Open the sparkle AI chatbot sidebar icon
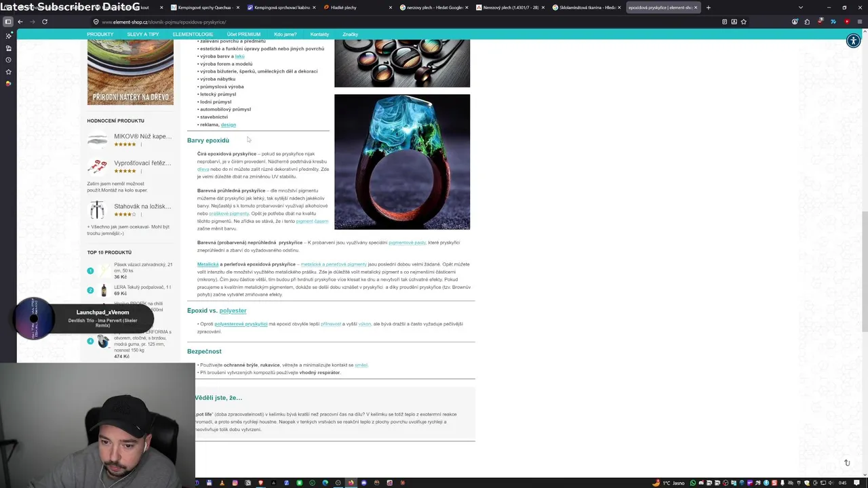The image size is (868, 488). pos(8,36)
